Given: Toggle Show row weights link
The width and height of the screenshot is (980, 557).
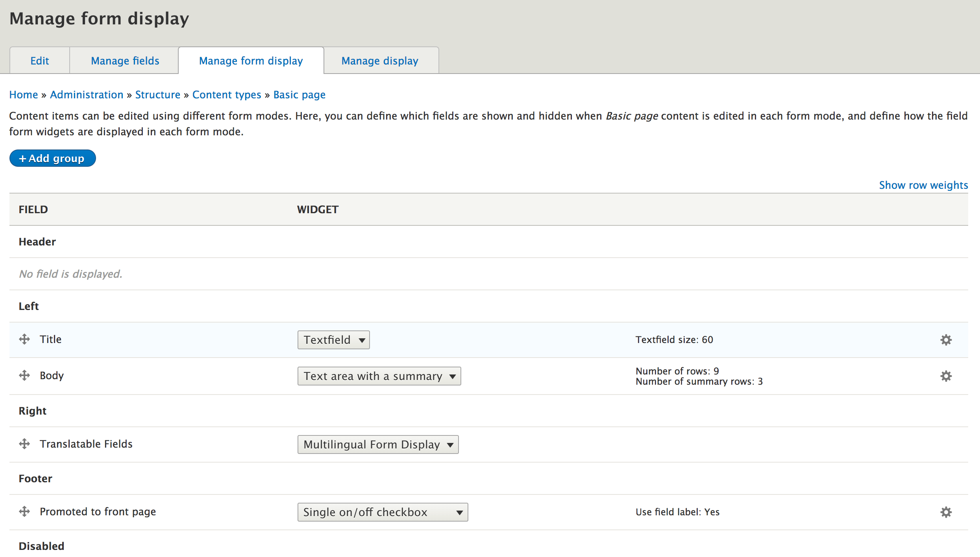Looking at the screenshot, I should pyautogui.click(x=923, y=185).
